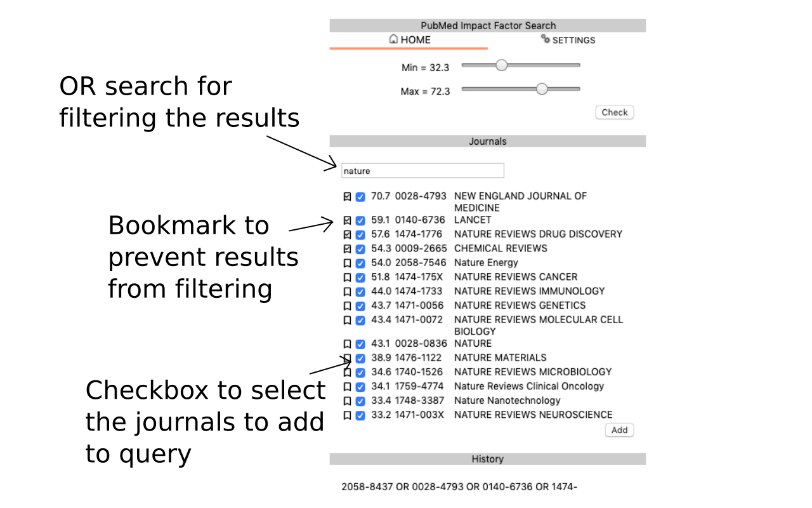
Task: Toggle bookmark for NATURE REVIEWS DRUG DISCOVERY
Action: 347,234
